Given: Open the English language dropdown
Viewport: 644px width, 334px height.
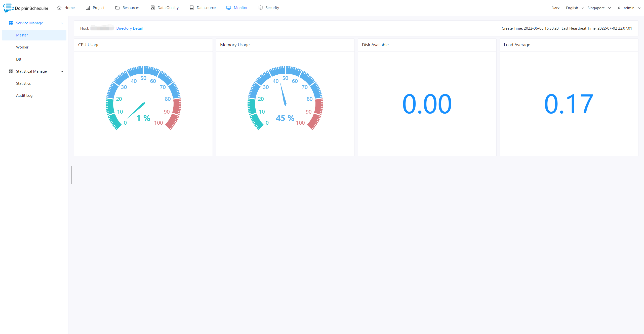Looking at the screenshot, I should (575, 8).
